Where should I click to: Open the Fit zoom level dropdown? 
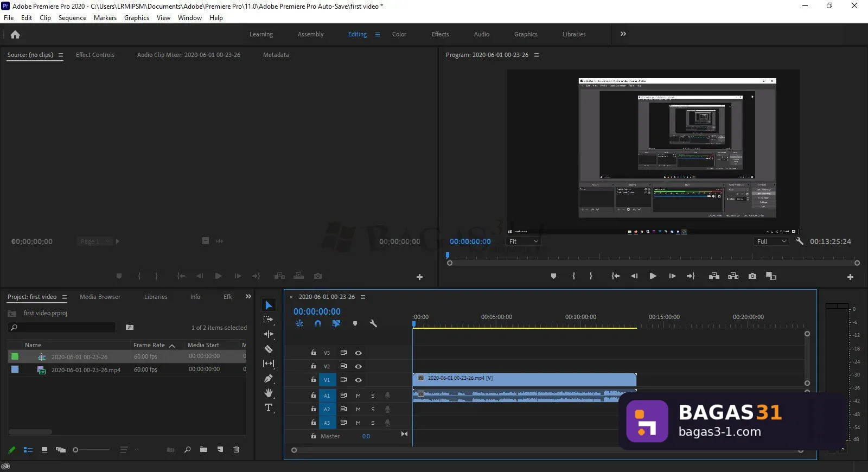click(x=524, y=241)
